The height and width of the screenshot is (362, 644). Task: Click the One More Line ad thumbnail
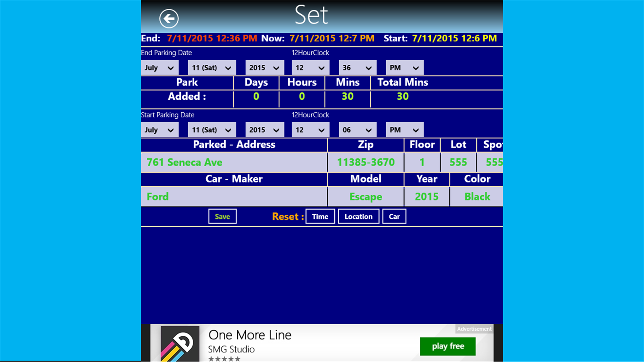(180, 343)
